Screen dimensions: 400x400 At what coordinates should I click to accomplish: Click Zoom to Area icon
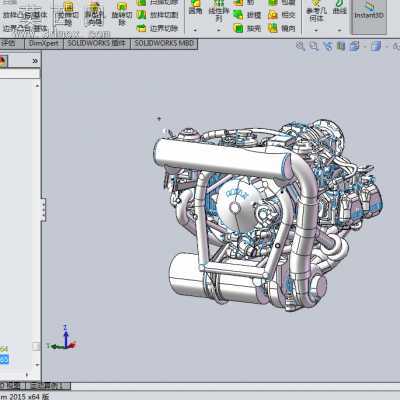314,46
